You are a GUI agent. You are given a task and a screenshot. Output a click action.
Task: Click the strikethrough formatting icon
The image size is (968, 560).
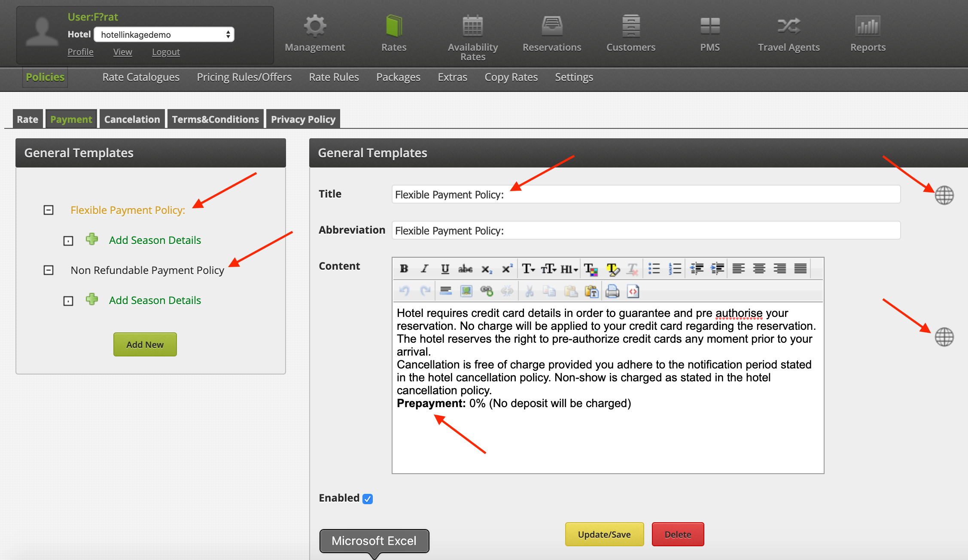pos(465,269)
